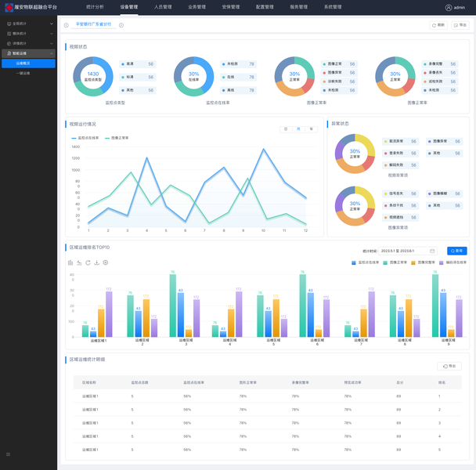Click the calendar icon in the date range field

[x=432, y=251]
